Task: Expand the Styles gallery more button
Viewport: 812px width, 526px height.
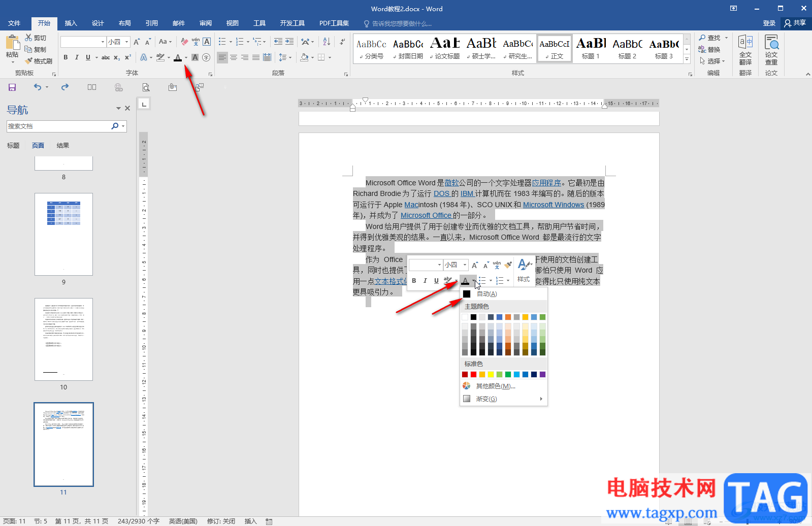Action: click(687, 59)
